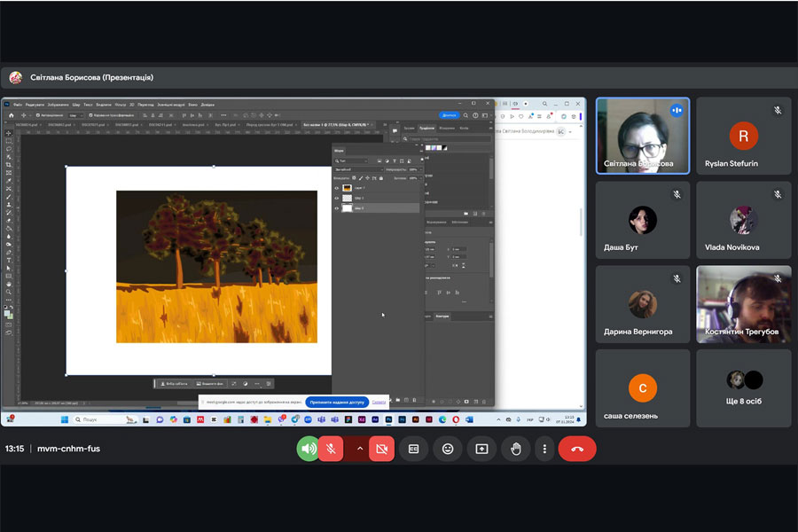Screen dimensions: 798x532
Task: Open the Filter menu in Photoshop
Action: 121,105
